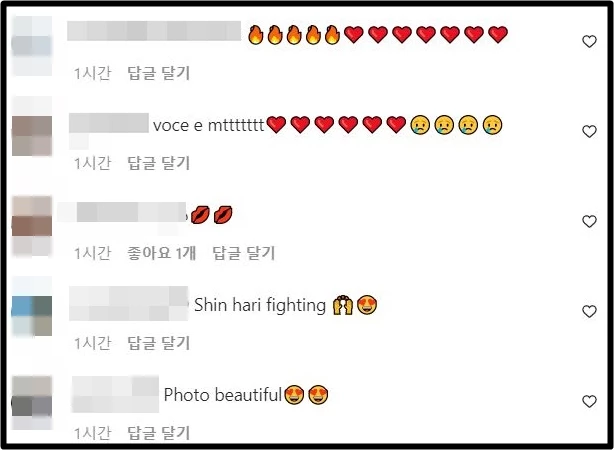This screenshot has width=614, height=450.
Task: Like the fire and hearts emoji comment
Action: tap(589, 41)
